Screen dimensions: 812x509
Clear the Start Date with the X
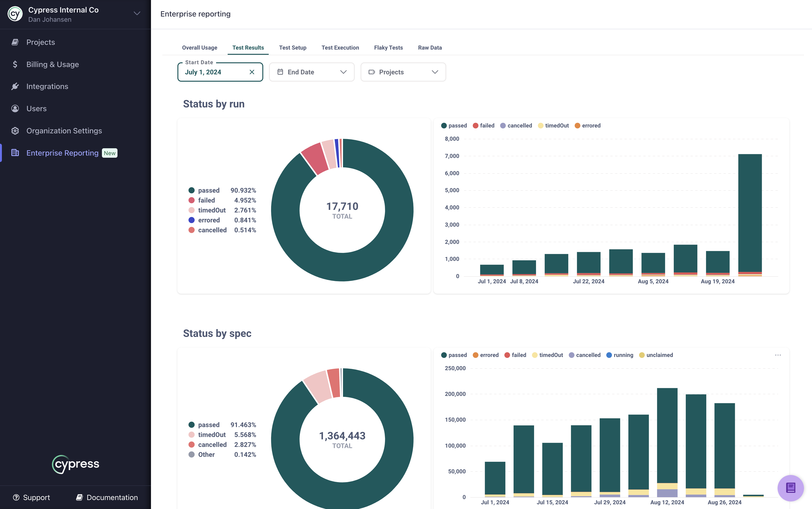(x=252, y=72)
